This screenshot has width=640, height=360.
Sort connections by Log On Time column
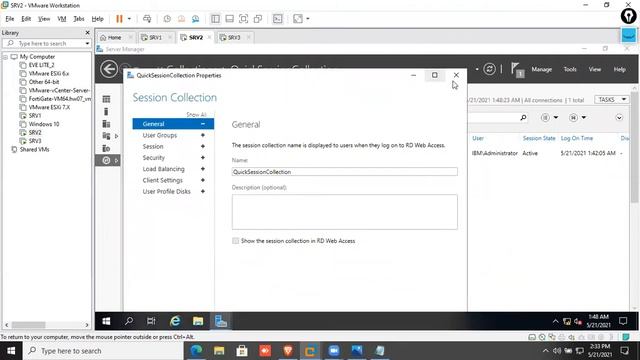click(x=576, y=138)
